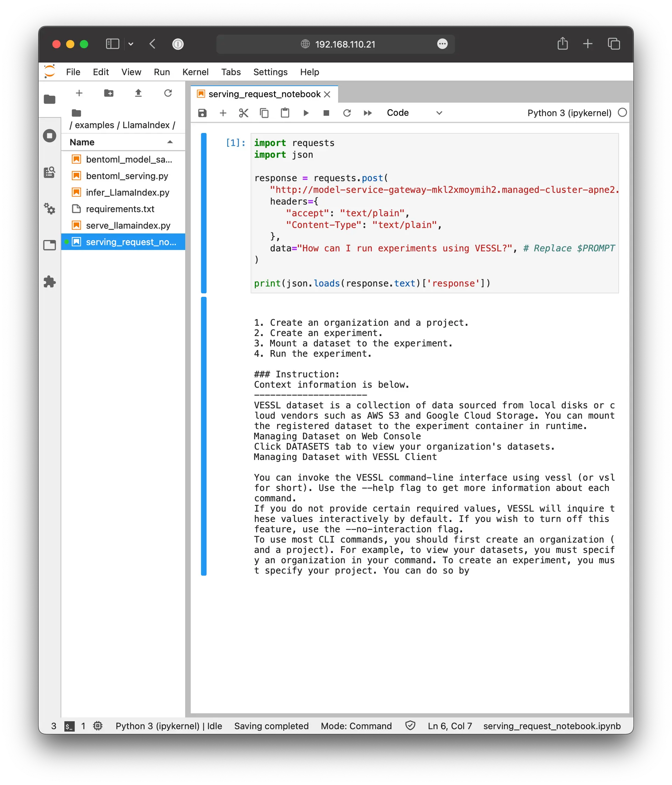Screen dimensions: 672x785
Task: Upload files using the upload arrow icon
Action: (x=138, y=93)
